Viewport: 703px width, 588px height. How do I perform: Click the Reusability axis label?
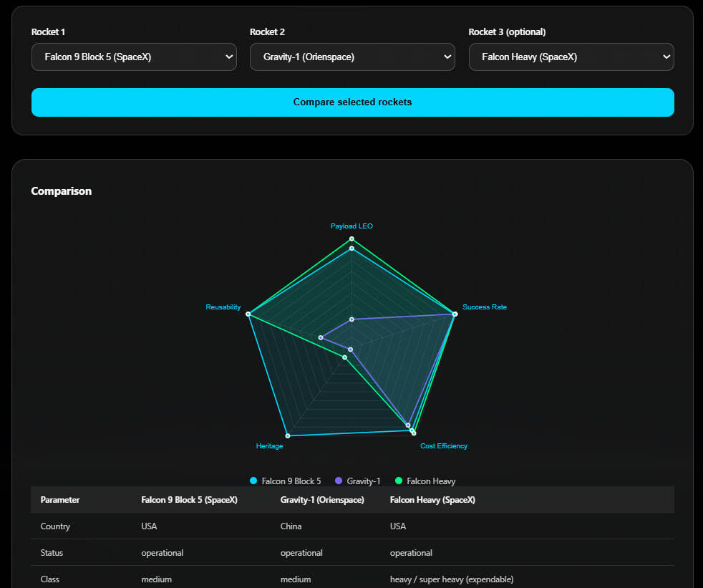tap(223, 307)
